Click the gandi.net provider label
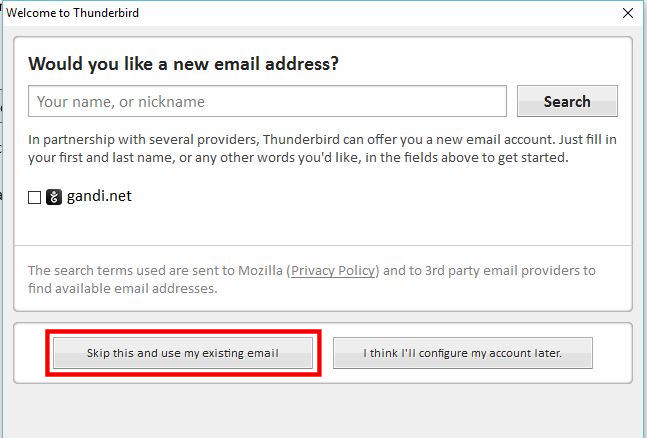 pos(99,196)
